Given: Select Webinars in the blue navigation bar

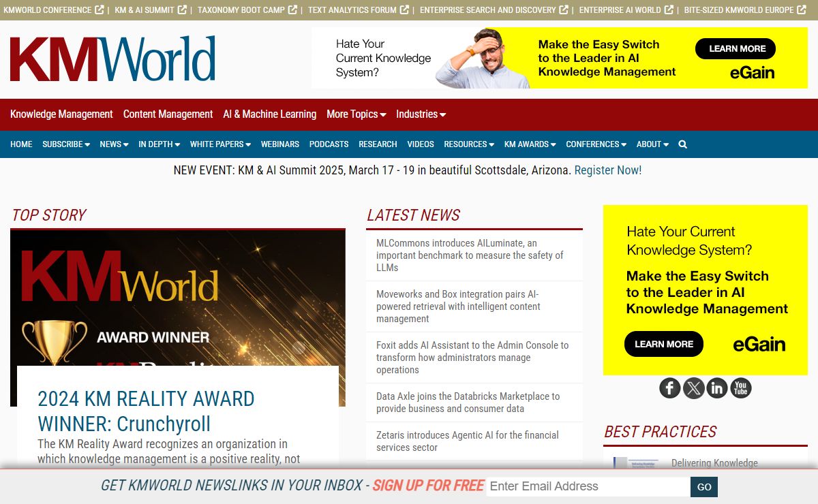Looking at the screenshot, I should click(279, 144).
